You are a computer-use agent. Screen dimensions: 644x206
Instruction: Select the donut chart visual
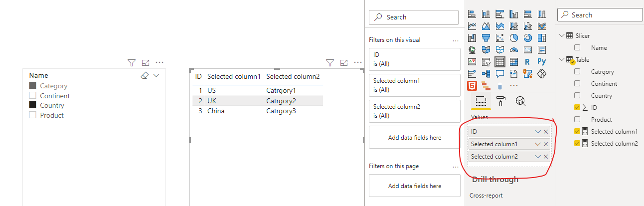click(x=528, y=38)
